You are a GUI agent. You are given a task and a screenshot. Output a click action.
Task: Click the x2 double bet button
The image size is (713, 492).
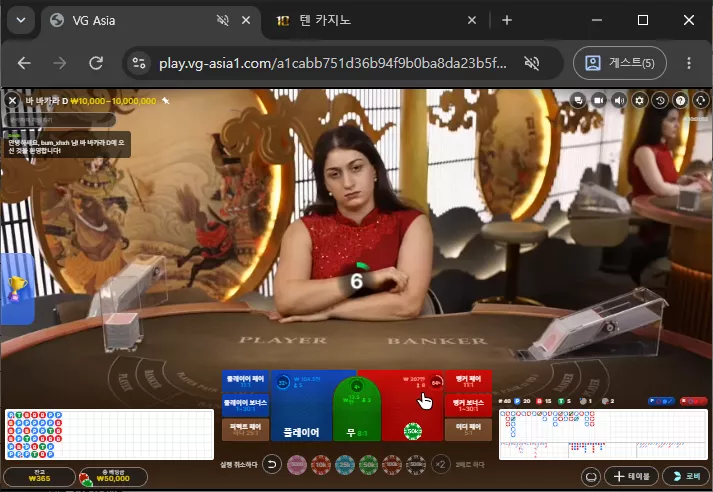440,465
